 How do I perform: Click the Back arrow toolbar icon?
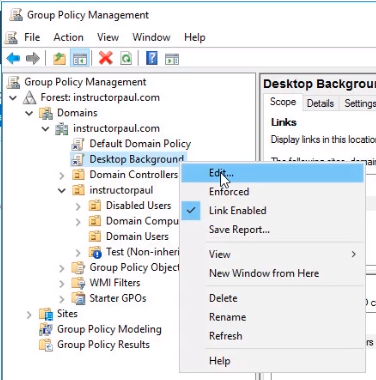pos(13,59)
